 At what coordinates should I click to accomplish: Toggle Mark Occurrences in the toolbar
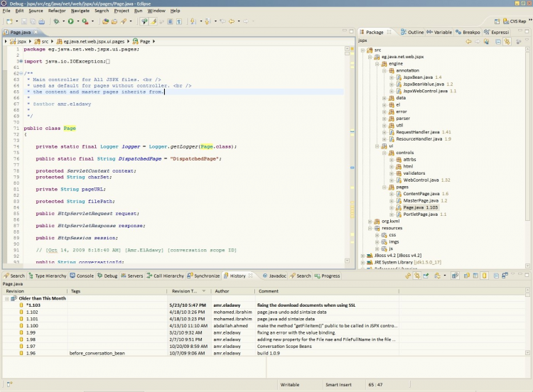coord(152,22)
